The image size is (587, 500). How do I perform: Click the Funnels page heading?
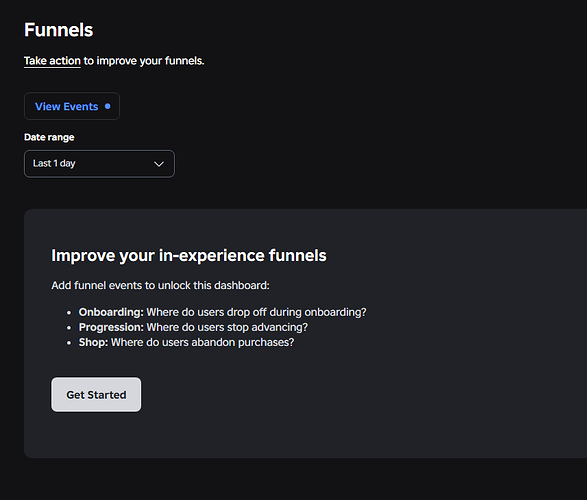58,30
